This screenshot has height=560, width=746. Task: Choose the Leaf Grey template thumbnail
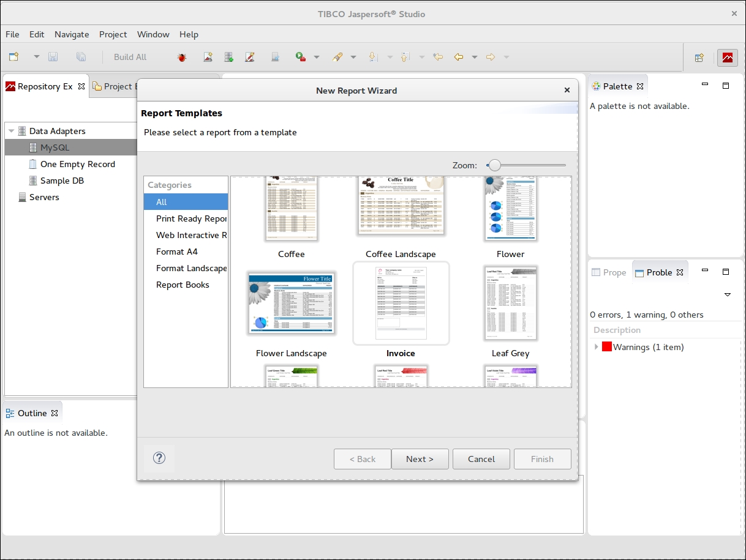510,304
